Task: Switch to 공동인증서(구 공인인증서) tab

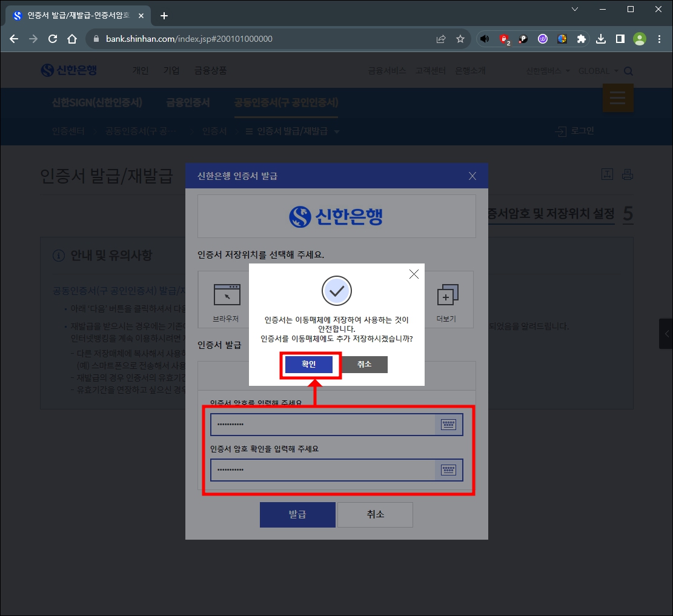Action: coord(286,102)
